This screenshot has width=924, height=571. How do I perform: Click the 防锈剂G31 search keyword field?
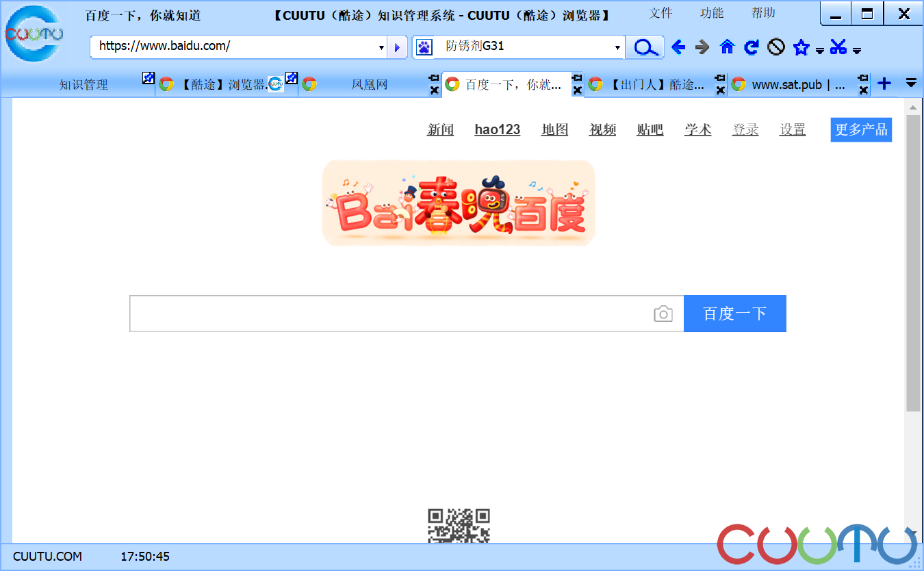point(524,47)
